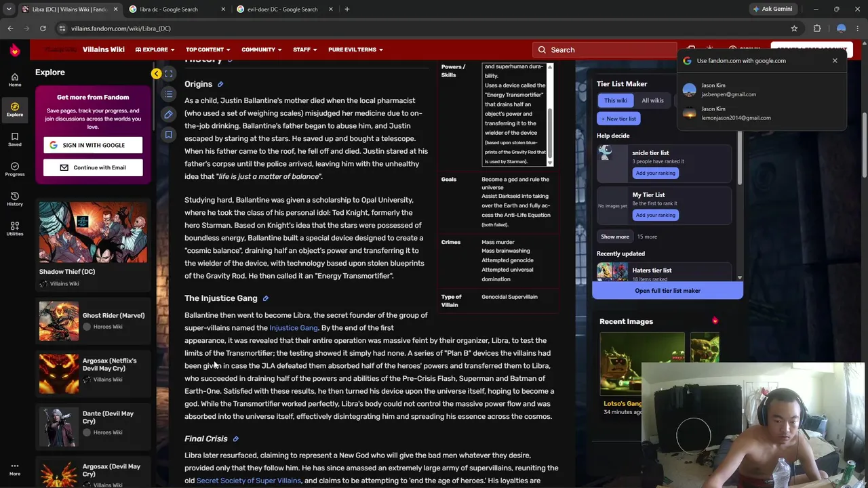The image size is (868, 488).
Task: Open a new browser tab
Action: (347, 9)
